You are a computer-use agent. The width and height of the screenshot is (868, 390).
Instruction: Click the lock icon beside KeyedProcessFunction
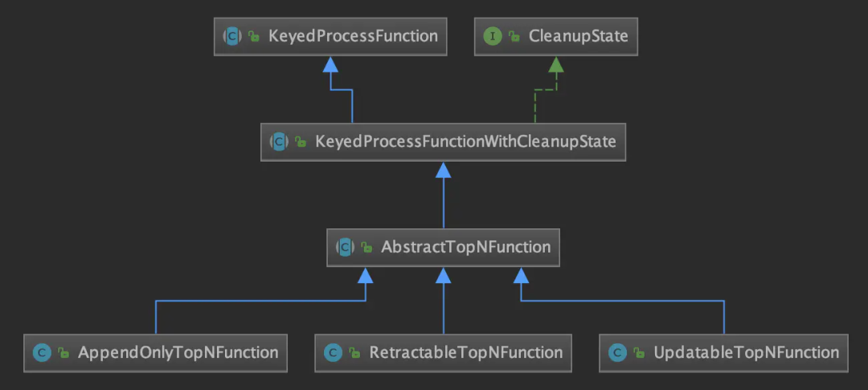(253, 37)
